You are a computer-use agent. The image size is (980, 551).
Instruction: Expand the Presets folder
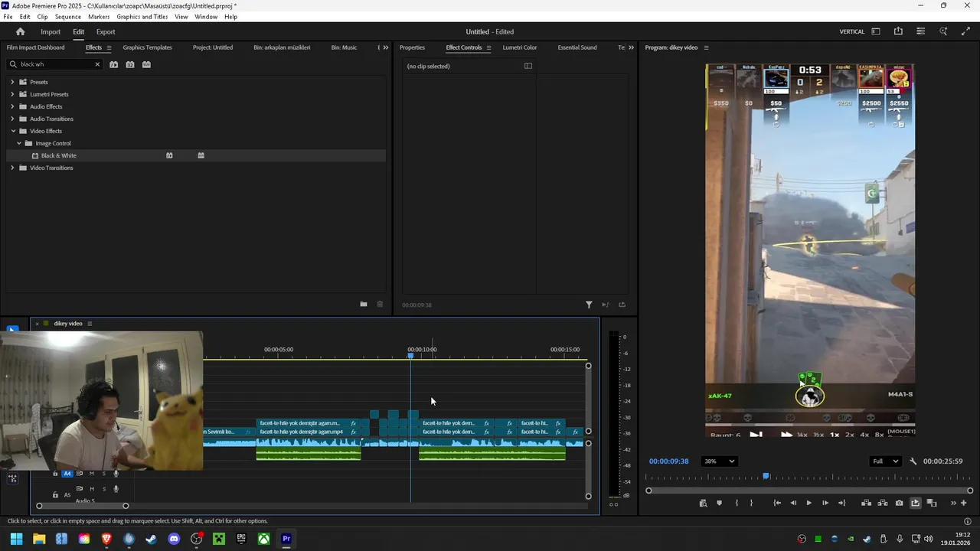(12, 82)
